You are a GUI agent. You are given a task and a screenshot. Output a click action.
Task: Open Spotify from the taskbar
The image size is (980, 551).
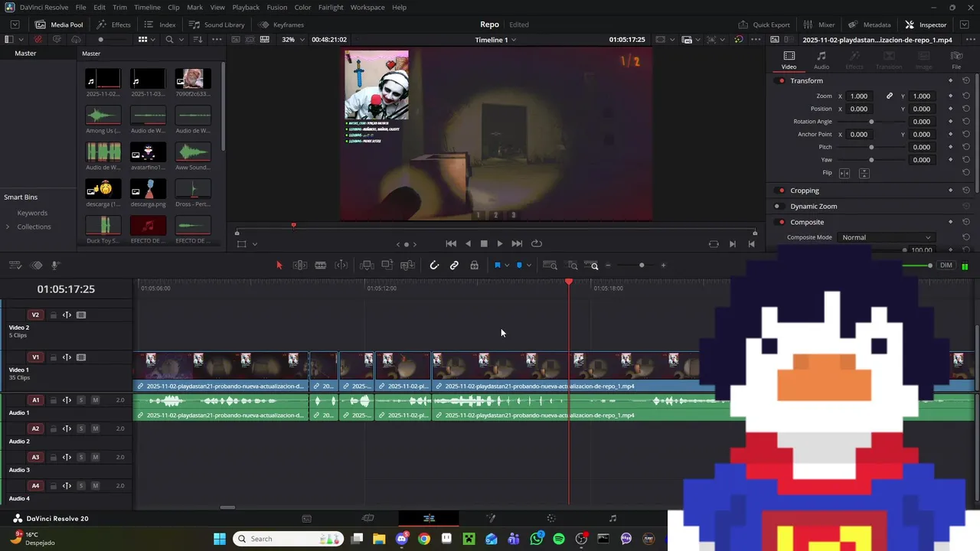[559, 539]
